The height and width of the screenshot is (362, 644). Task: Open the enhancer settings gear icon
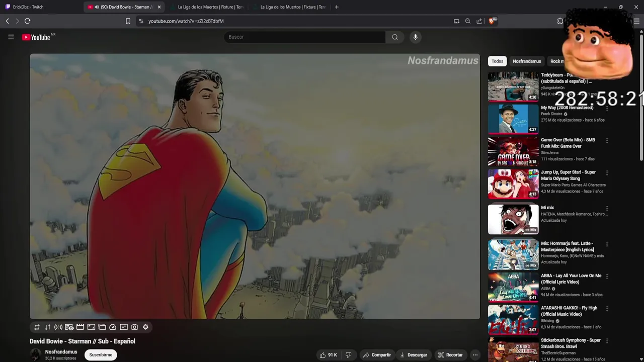coord(145,327)
